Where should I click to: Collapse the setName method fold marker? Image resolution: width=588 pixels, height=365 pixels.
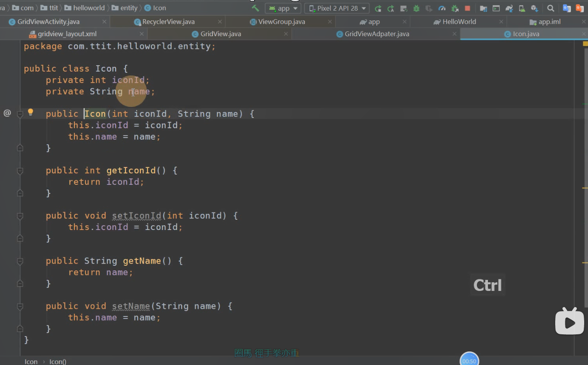pos(20,306)
